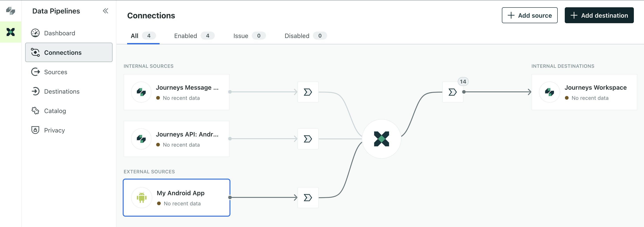Click My Android App's No recent data status
The height and width of the screenshot is (227, 644).
[x=179, y=204]
